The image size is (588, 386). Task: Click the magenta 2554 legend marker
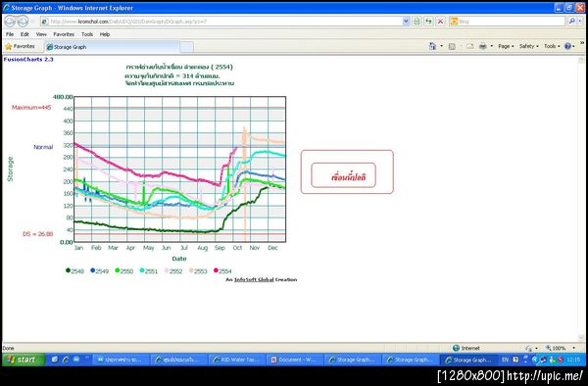(x=216, y=270)
